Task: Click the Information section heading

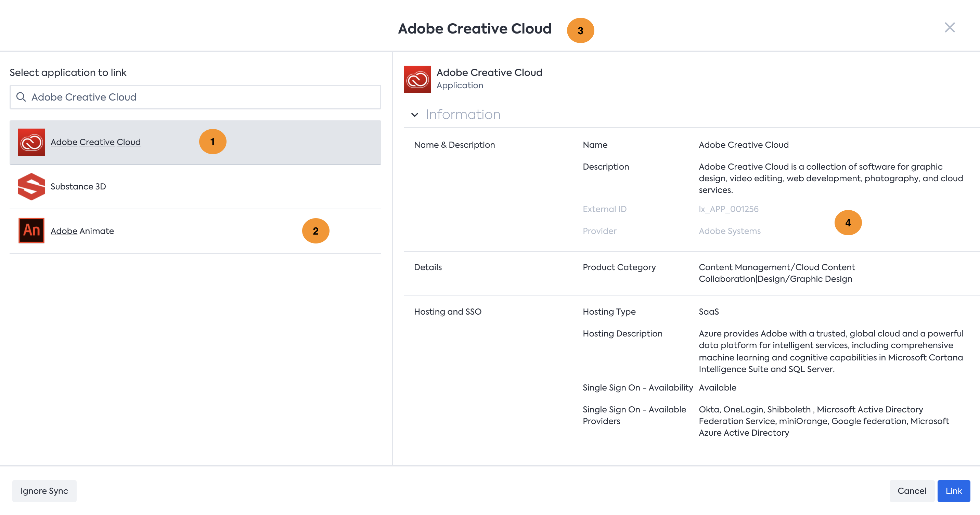Action: [x=463, y=115]
